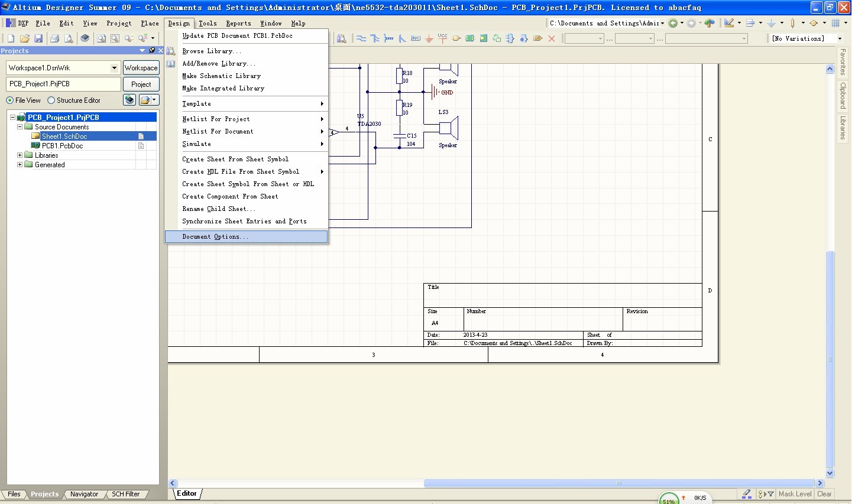Open a document with the folder icon

(25, 38)
